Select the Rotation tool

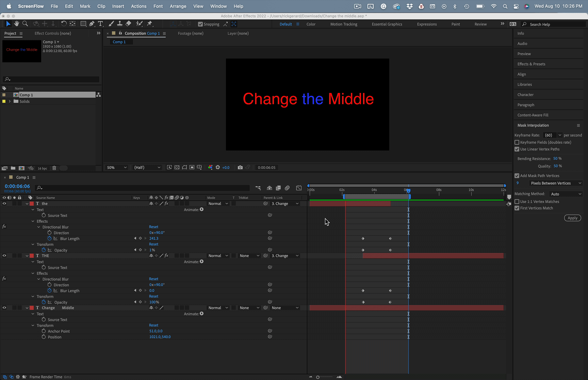(x=64, y=24)
